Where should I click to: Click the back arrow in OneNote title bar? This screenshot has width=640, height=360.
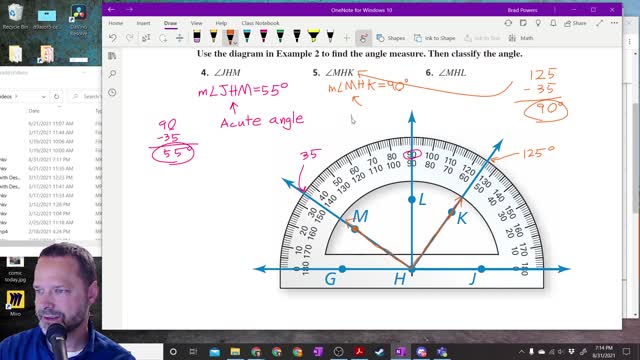111,10
